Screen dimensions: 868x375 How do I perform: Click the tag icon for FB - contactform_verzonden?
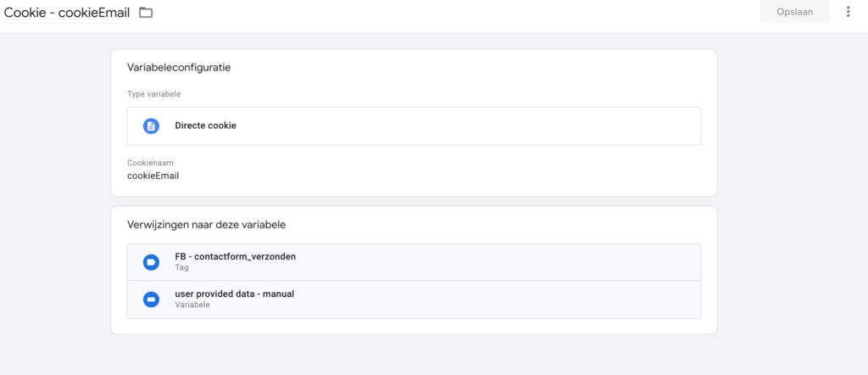coord(151,262)
